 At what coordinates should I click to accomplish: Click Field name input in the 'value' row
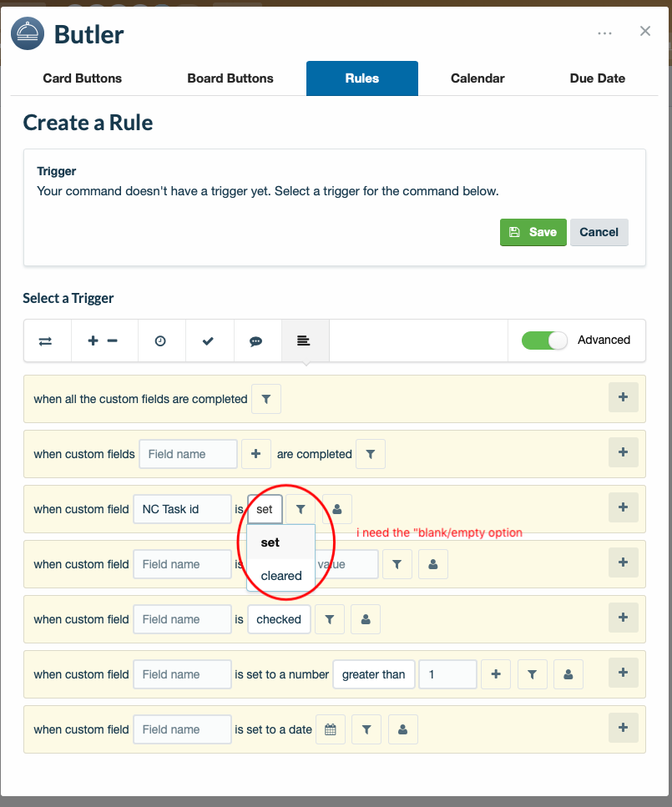click(x=182, y=564)
